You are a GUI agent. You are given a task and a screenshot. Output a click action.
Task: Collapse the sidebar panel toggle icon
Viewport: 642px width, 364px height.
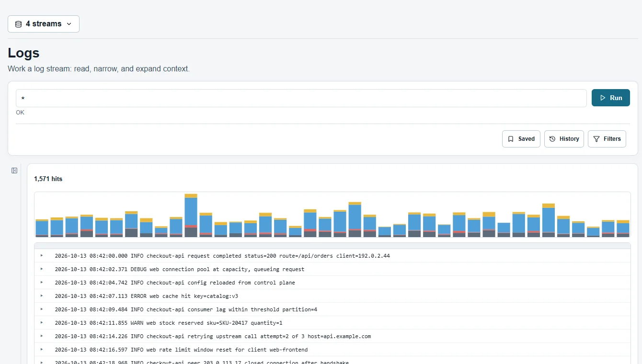(x=14, y=171)
